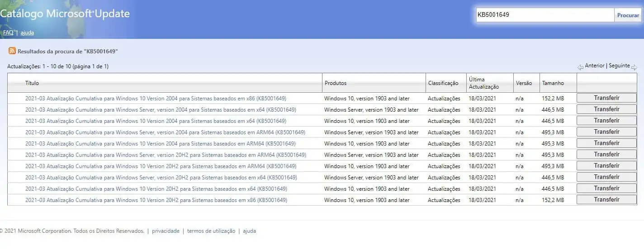Image resolution: width=644 pixels, height=249 pixels.
Task: Open the termos de utilização footer link
Action: (211, 231)
